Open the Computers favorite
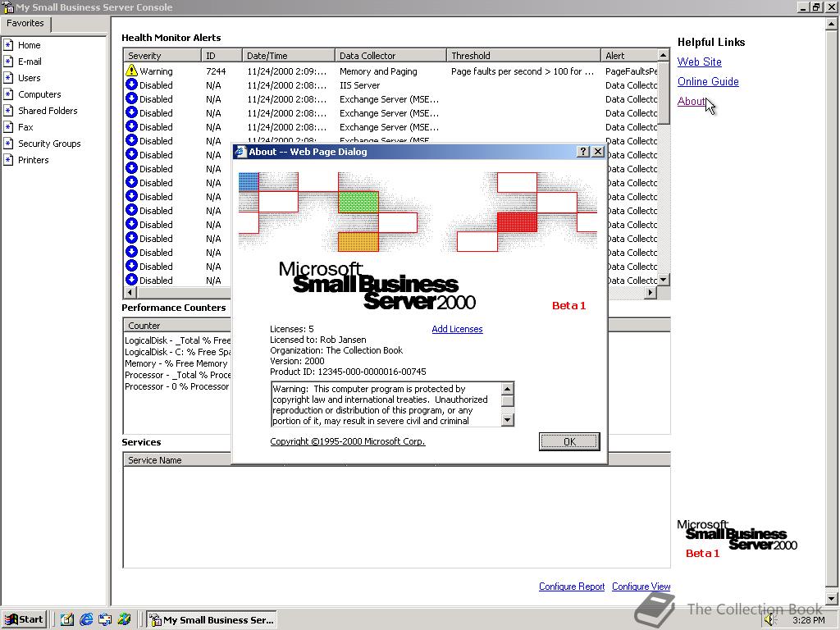840x630 pixels. pyautogui.click(x=39, y=94)
